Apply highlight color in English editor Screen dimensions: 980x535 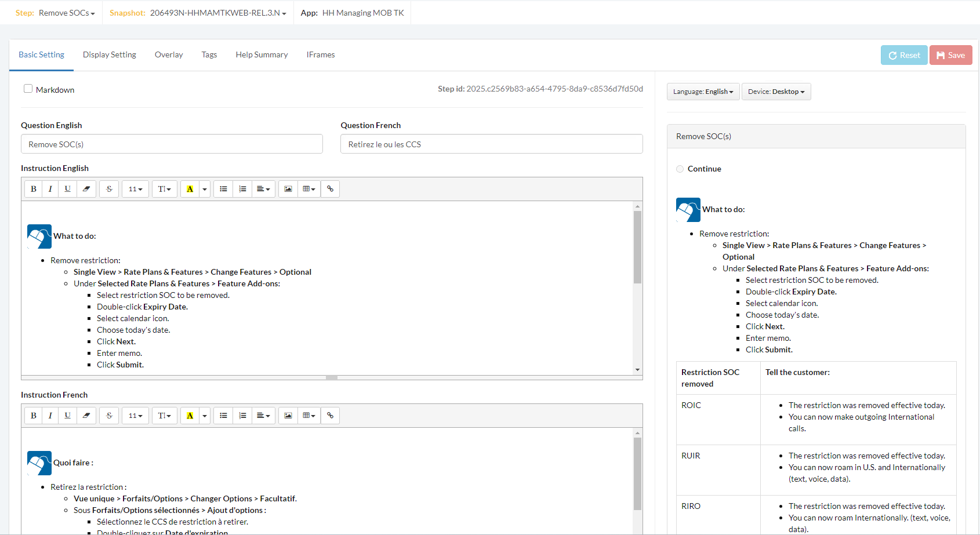(x=190, y=189)
